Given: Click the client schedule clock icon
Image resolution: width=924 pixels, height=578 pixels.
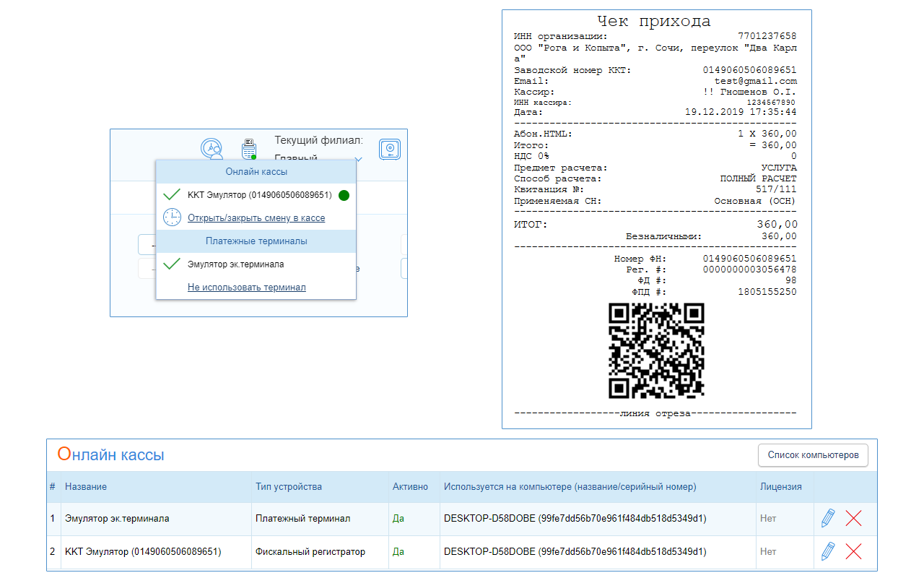Looking at the screenshot, I should tap(212, 148).
